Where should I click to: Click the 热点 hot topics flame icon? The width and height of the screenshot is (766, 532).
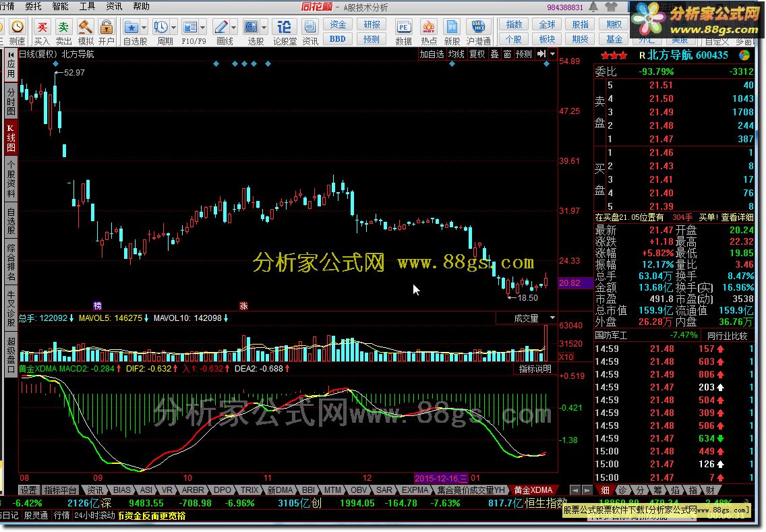[428, 27]
